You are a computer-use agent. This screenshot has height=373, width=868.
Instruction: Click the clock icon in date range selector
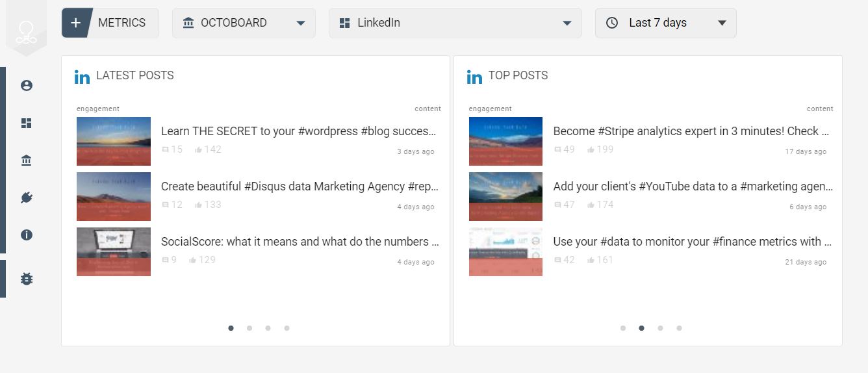[x=612, y=23]
